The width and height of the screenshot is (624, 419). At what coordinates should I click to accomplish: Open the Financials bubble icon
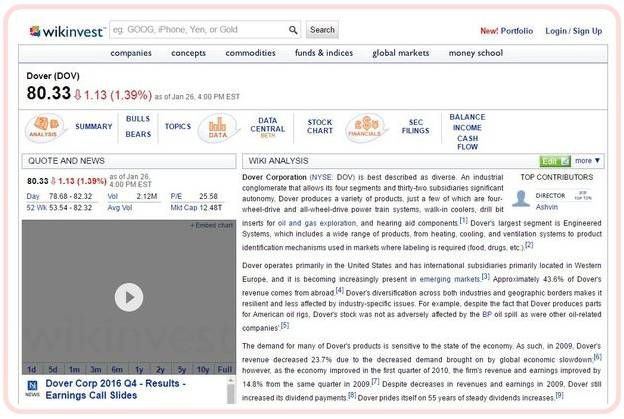(x=365, y=128)
